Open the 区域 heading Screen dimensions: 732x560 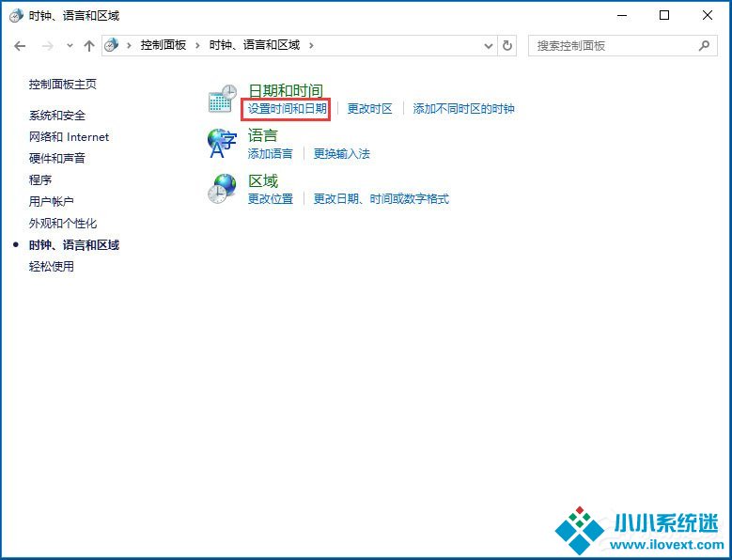pyautogui.click(x=263, y=180)
